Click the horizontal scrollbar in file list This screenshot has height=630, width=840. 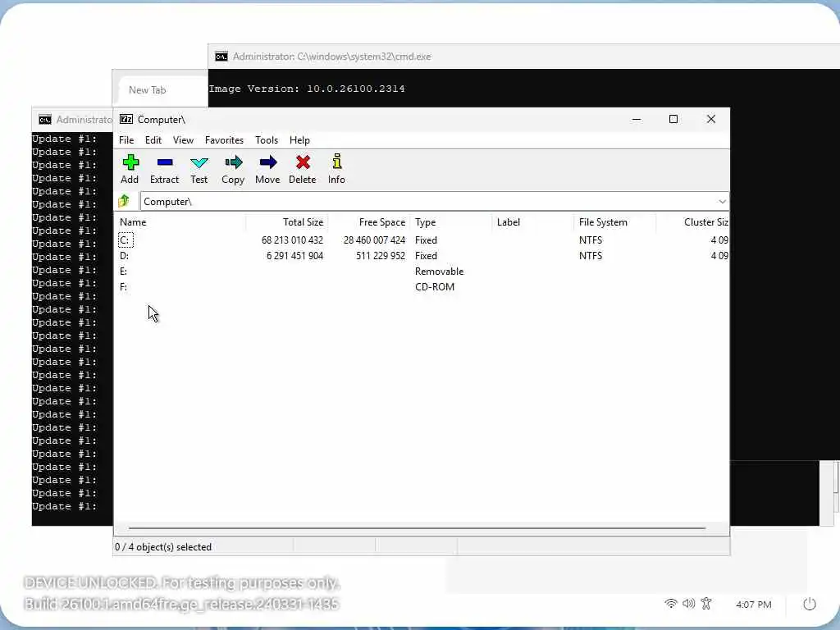point(417,528)
